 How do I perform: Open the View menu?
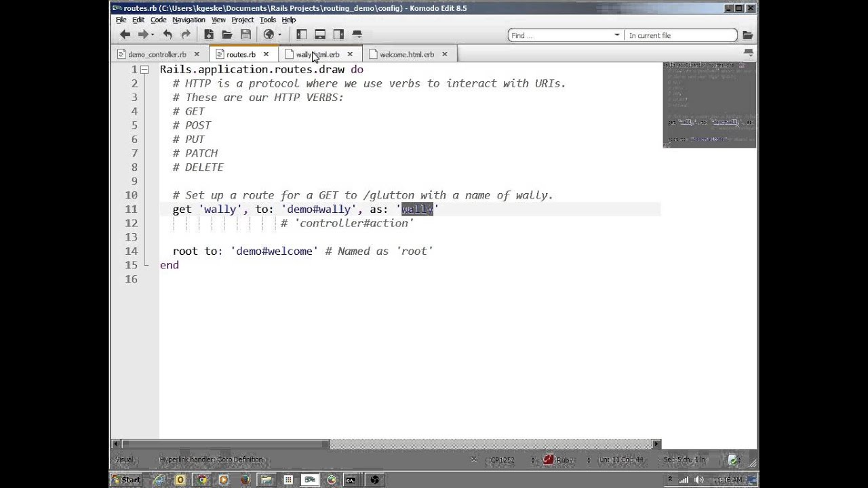pyautogui.click(x=218, y=20)
